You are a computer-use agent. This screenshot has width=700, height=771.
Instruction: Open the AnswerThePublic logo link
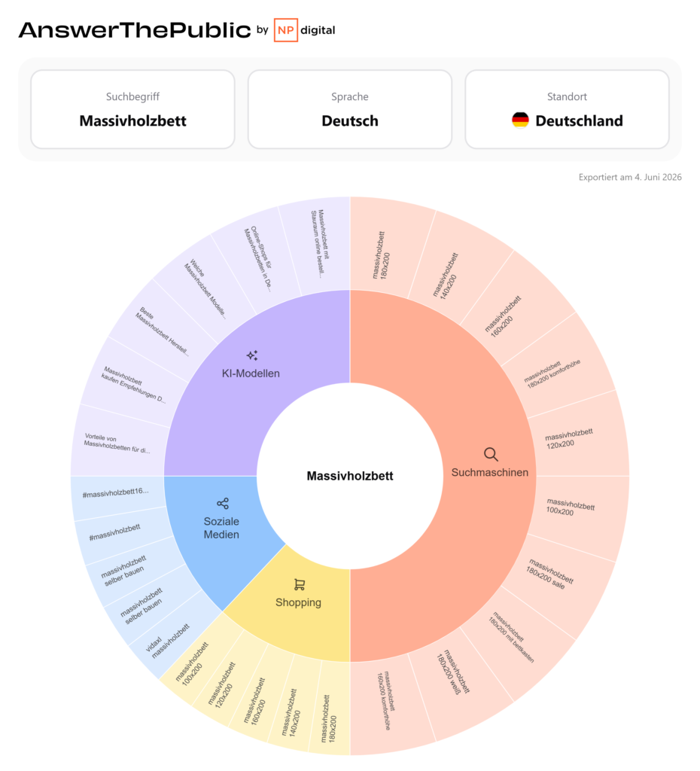[x=135, y=30]
